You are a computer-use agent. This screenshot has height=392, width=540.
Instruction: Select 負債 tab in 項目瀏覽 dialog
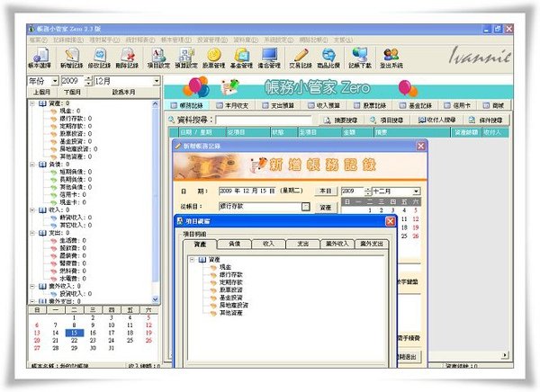click(234, 244)
